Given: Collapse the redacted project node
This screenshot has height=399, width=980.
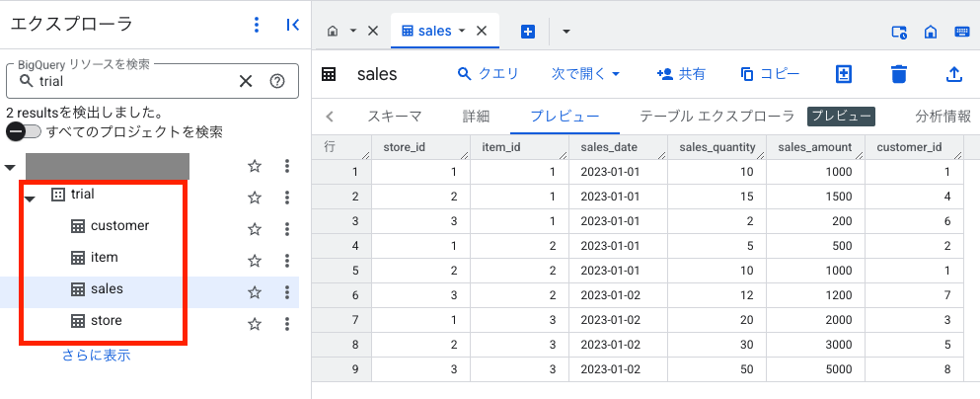Looking at the screenshot, I should point(10,168).
